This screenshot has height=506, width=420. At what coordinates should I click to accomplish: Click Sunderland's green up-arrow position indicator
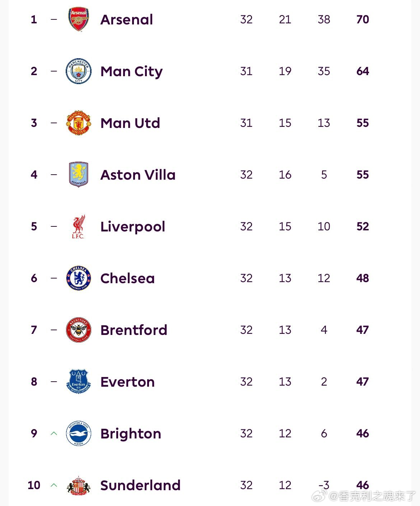[x=54, y=485]
